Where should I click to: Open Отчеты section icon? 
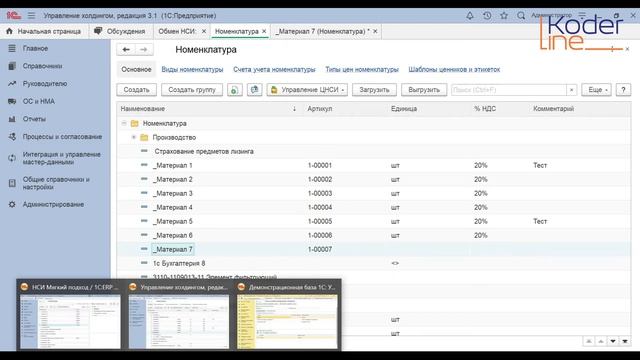click(x=12, y=119)
